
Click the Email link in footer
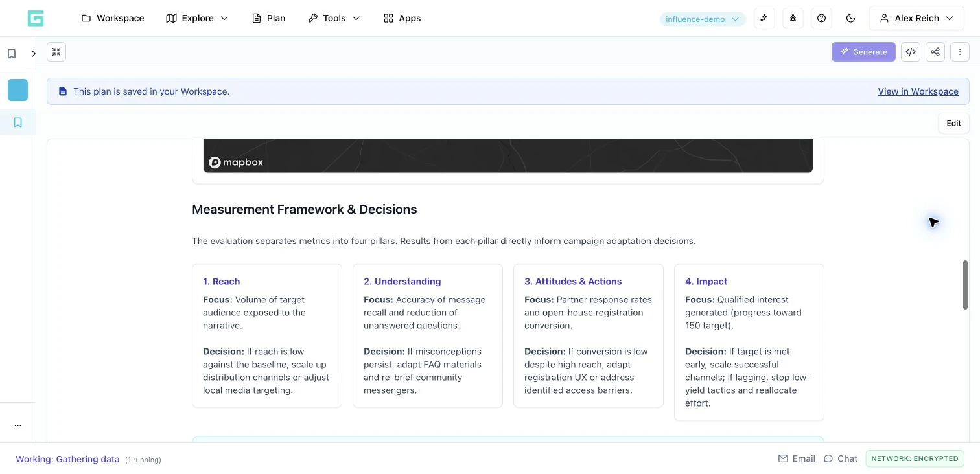coord(797,458)
